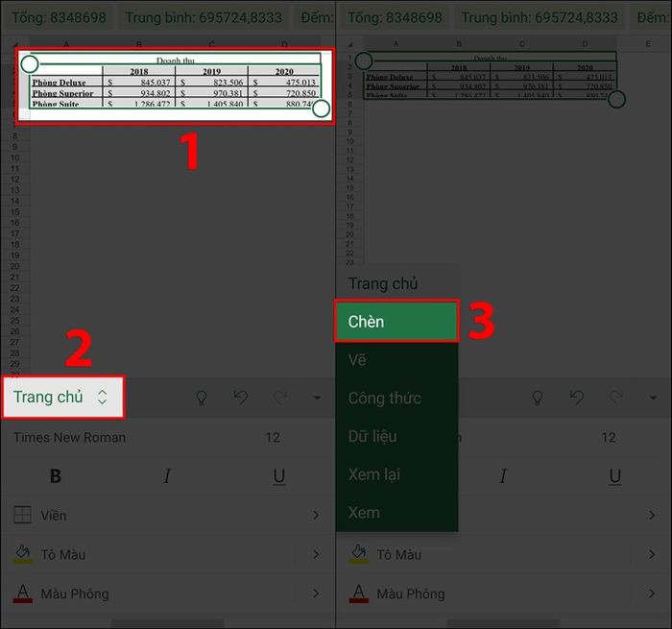Choose Xem from the tab menu
The width and height of the screenshot is (672, 629).
396,513
